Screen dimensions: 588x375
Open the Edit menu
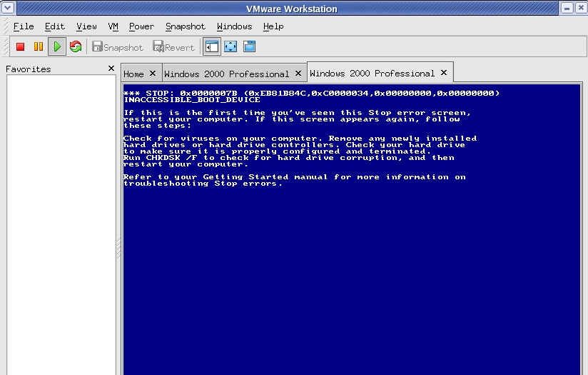click(55, 26)
